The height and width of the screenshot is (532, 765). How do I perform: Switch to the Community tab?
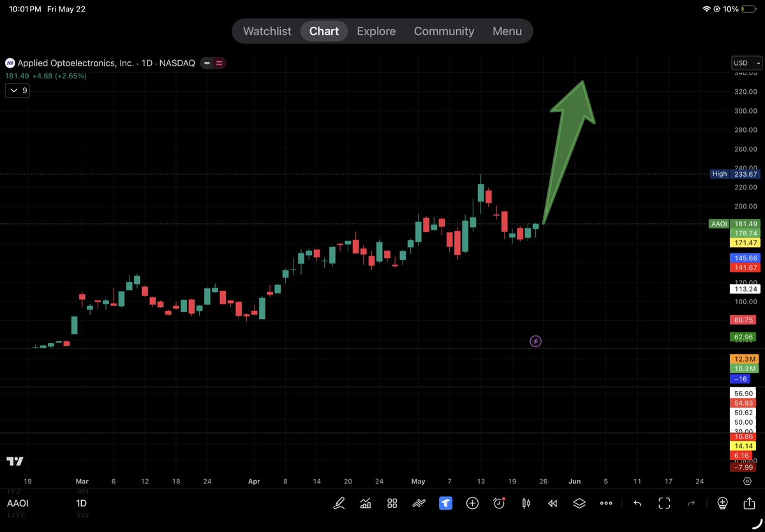point(444,31)
